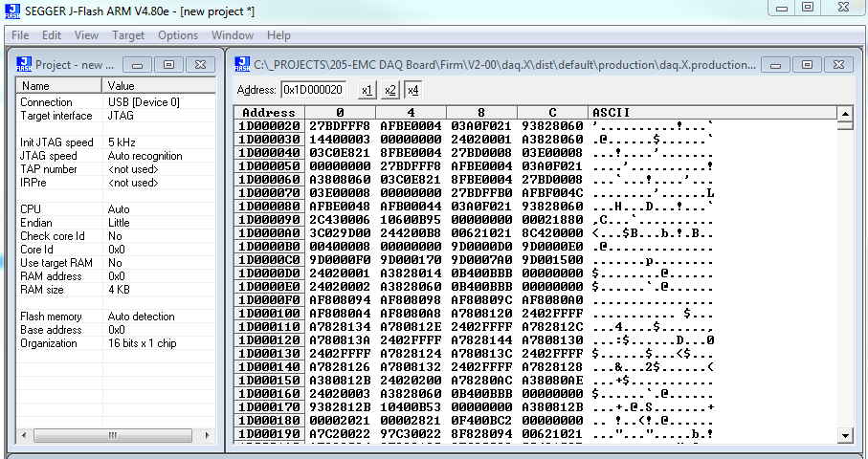
Task: Restore the hex data file window
Action: [x=808, y=64]
